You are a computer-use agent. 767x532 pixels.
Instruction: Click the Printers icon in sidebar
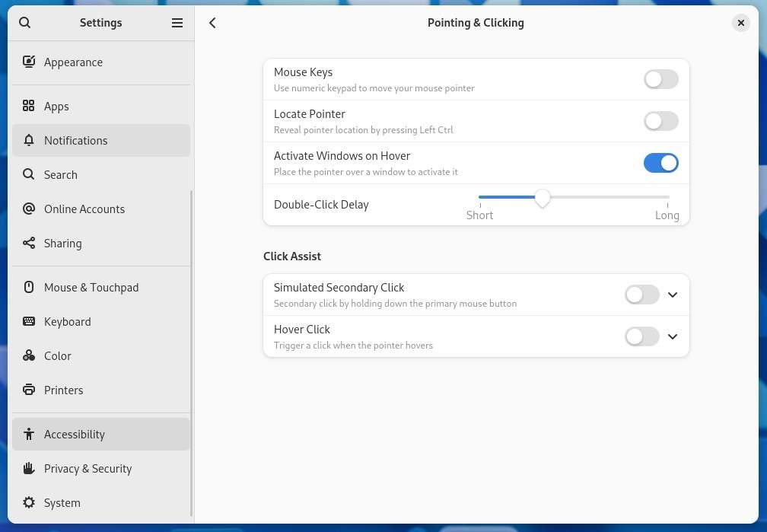tap(29, 390)
